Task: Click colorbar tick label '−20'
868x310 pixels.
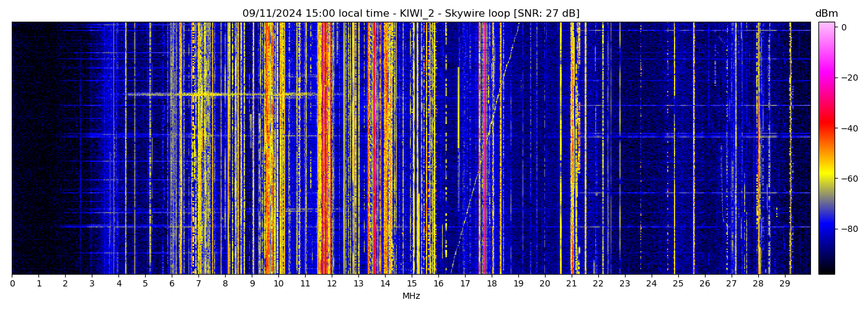Action: [x=849, y=77]
